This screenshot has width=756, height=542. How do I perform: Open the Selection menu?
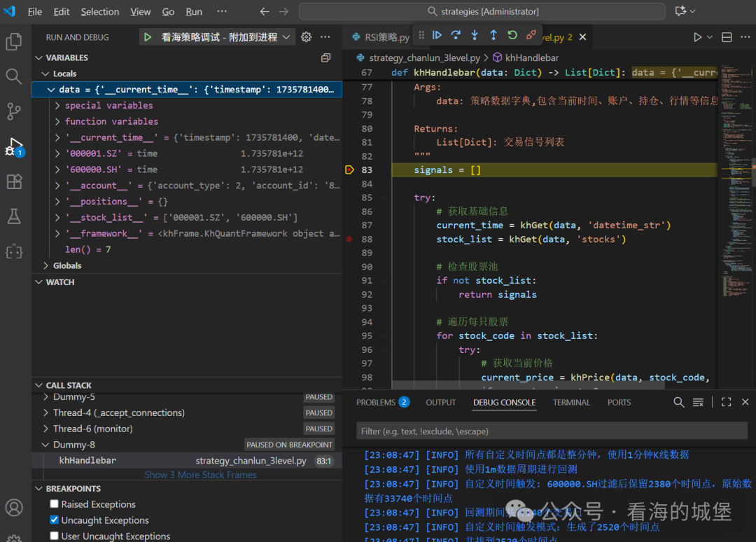coord(100,12)
